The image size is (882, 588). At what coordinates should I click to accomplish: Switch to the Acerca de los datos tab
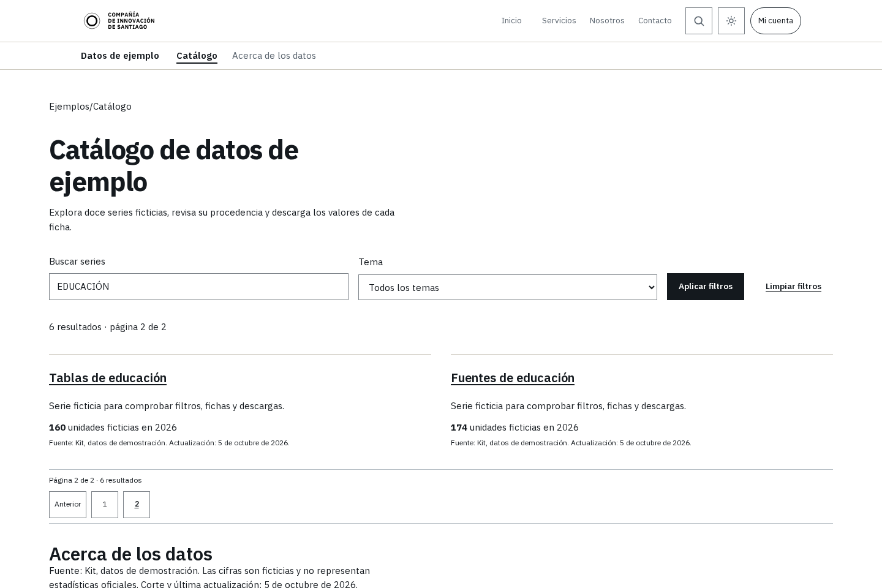tap(274, 56)
